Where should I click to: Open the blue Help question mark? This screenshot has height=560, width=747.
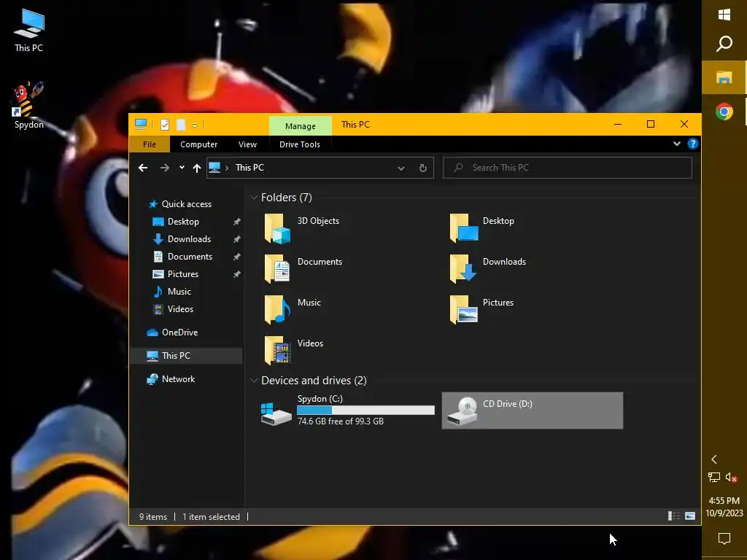tap(693, 144)
